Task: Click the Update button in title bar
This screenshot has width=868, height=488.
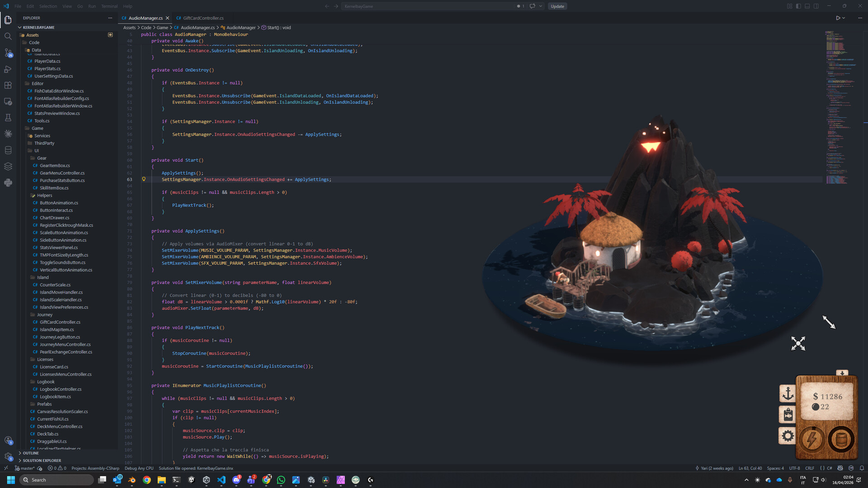Action: (x=557, y=6)
